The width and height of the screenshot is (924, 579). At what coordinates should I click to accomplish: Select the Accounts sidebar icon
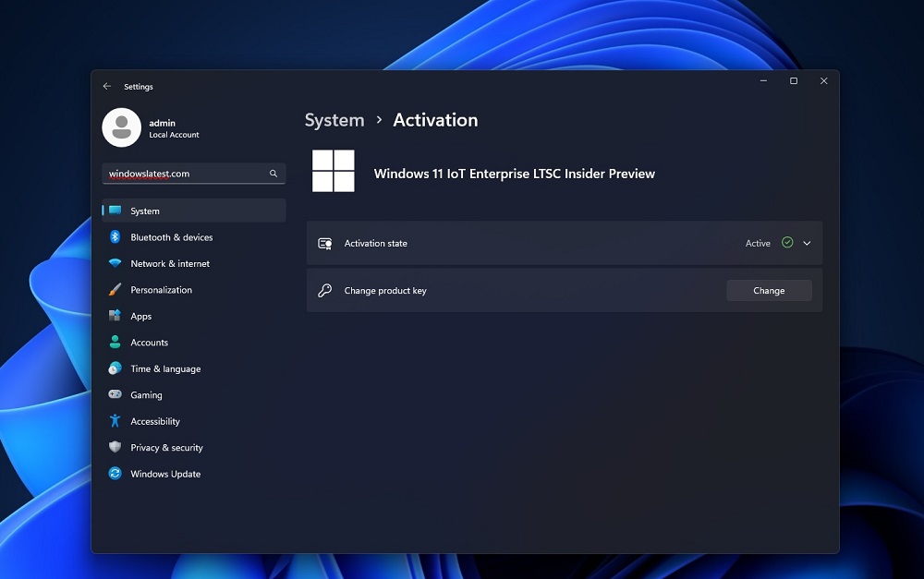click(x=114, y=343)
